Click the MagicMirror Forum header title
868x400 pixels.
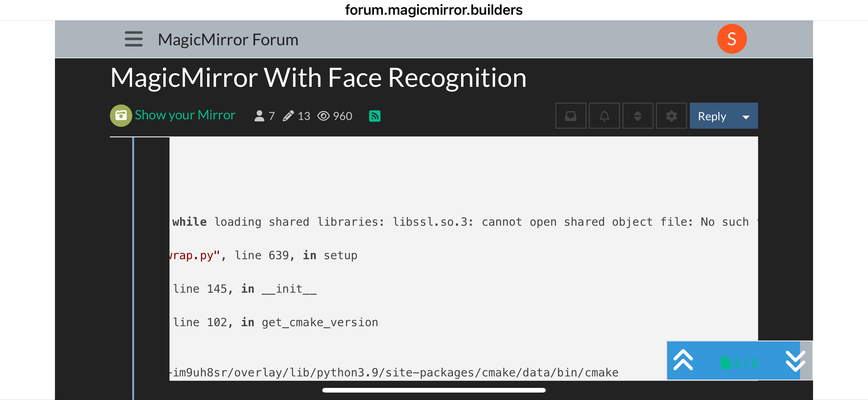(228, 40)
